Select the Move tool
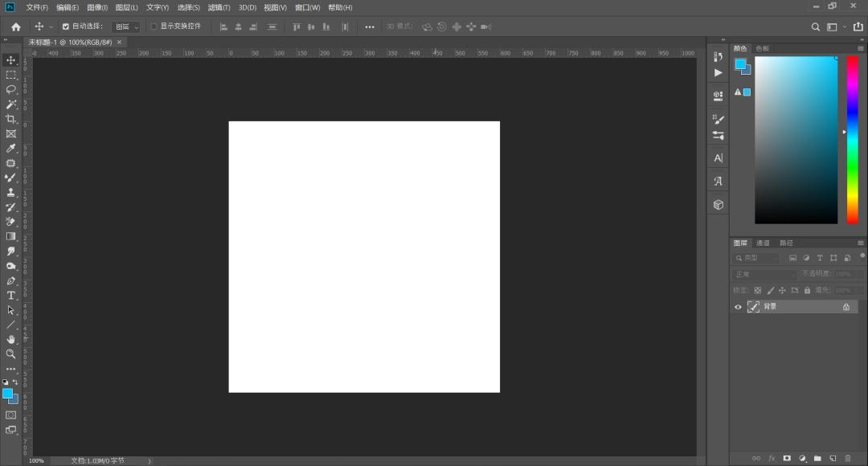The width and height of the screenshot is (868, 466). [x=10, y=59]
